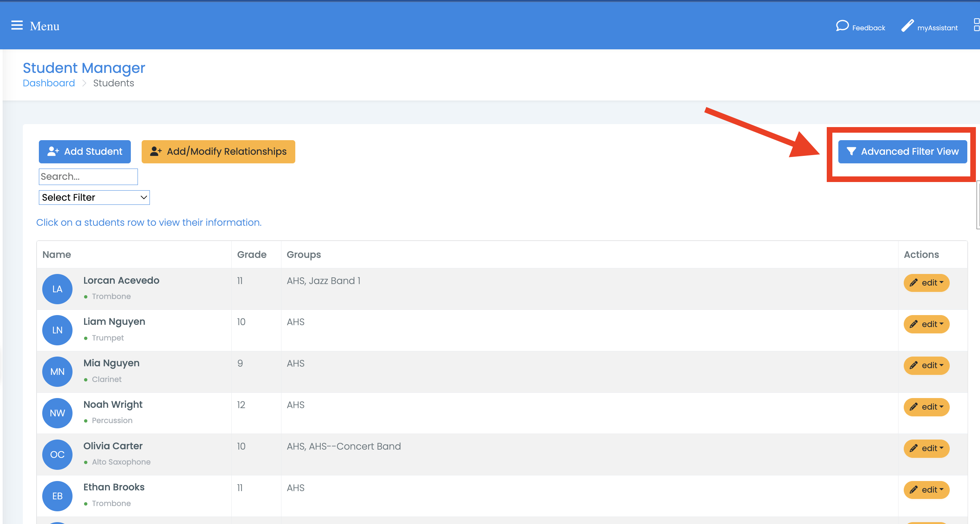Go to Dashboard breadcrumb link
Screen dimensions: 980x524
point(49,83)
